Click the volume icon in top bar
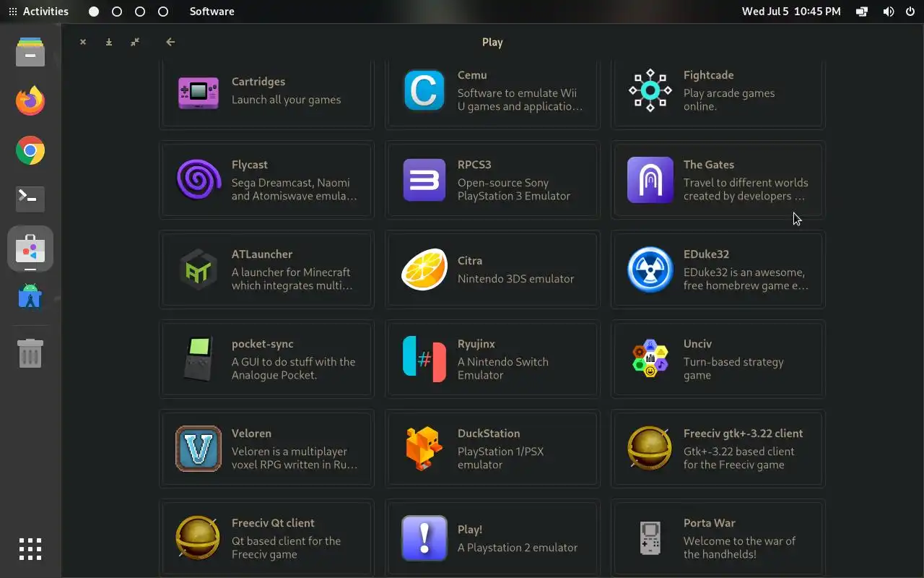This screenshot has height=578, width=924. tap(889, 12)
